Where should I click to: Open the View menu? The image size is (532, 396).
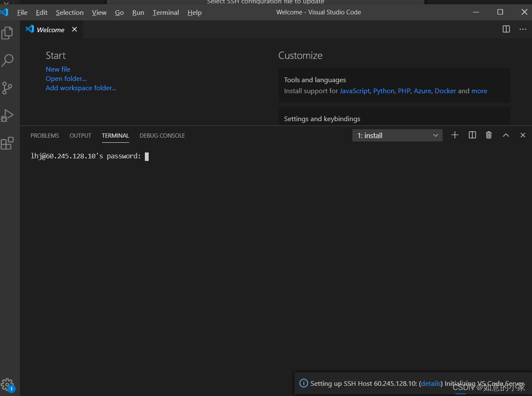[x=99, y=12]
